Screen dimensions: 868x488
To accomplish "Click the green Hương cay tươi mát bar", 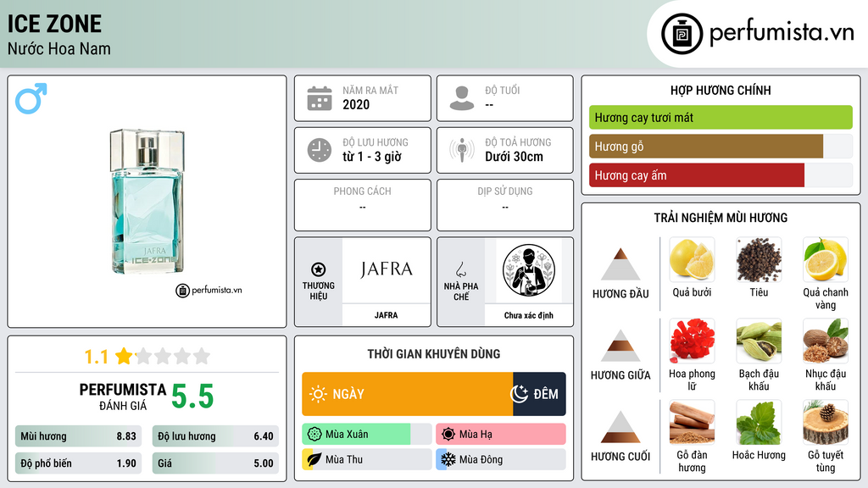I will point(721,117).
